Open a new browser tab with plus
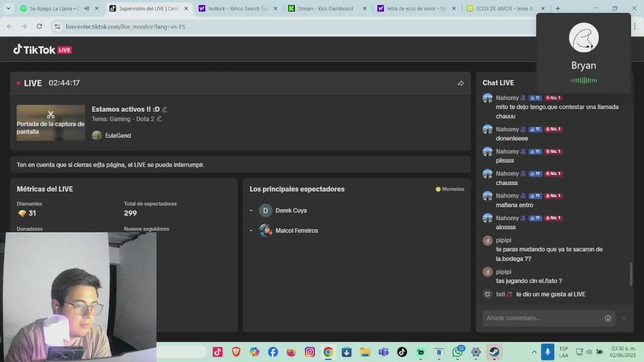 click(557, 9)
